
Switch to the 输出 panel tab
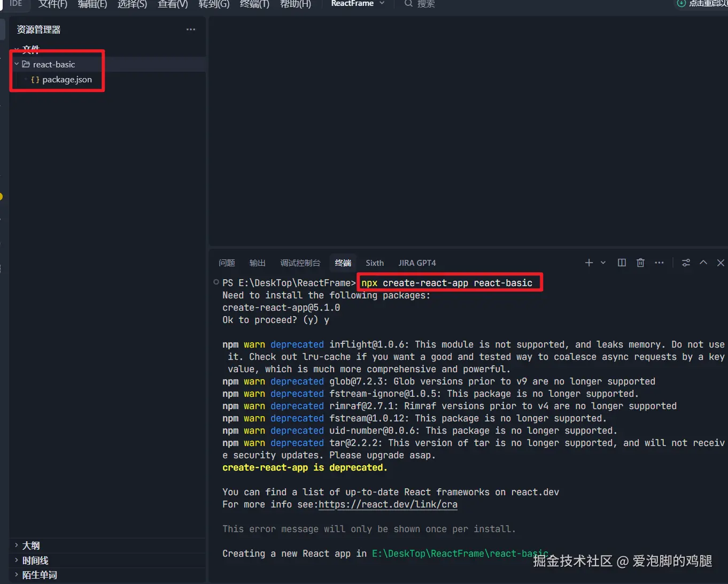(x=257, y=263)
